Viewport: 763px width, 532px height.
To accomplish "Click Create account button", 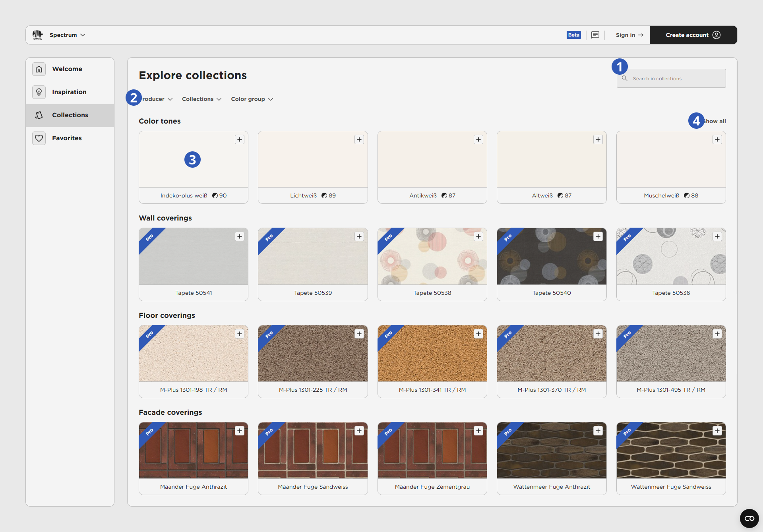I will click(x=693, y=35).
